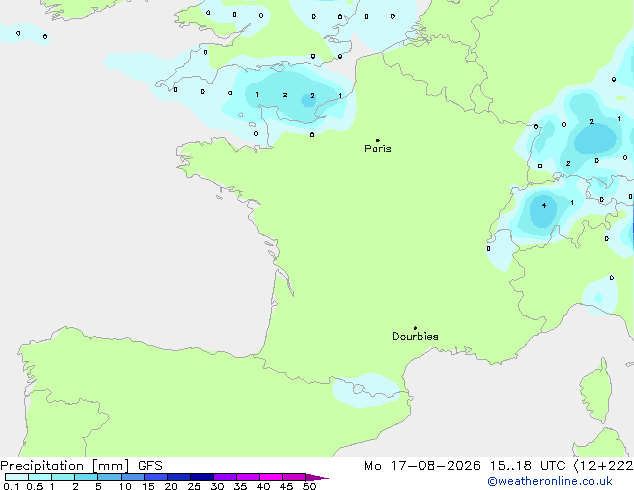Click the Precipitation [mm] title text
The image size is (634, 490).
tap(65, 466)
